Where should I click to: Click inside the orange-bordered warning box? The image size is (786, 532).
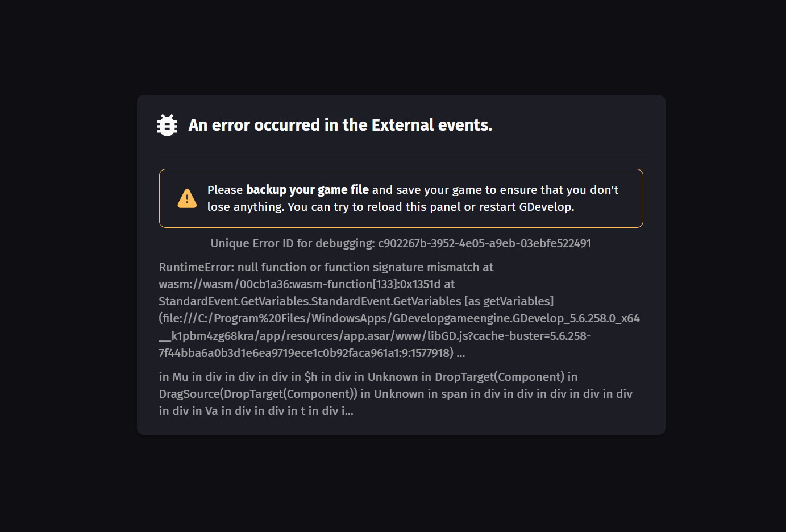(401, 198)
